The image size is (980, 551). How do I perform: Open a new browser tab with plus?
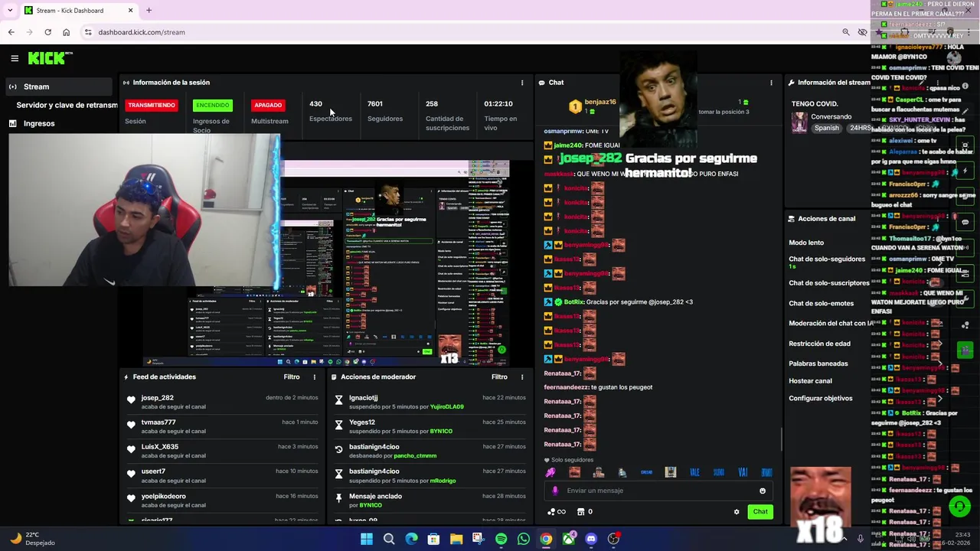coord(149,11)
